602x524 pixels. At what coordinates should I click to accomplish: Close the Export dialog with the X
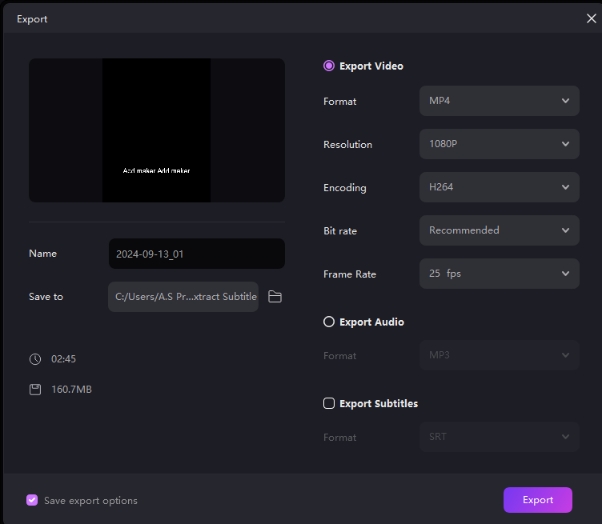pos(591,18)
